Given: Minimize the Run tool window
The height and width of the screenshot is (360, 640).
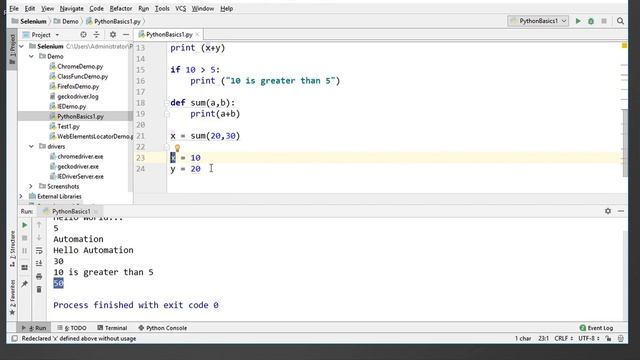Looking at the screenshot, I should coord(621,211).
